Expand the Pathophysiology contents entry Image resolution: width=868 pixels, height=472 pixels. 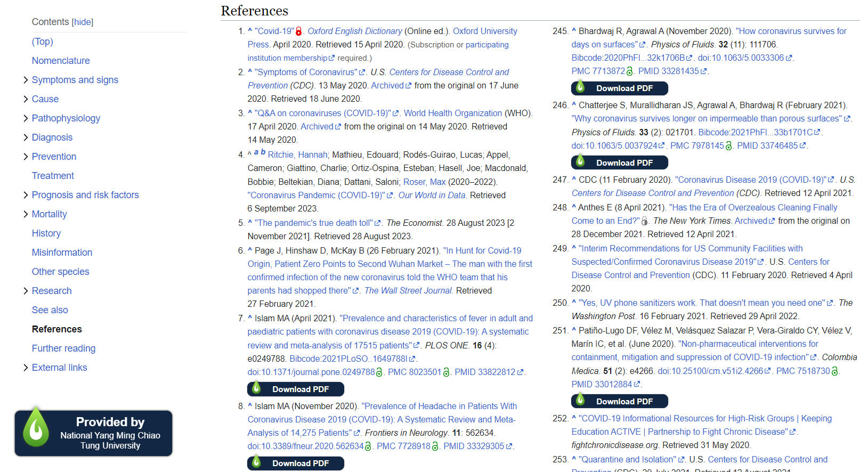pyautogui.click(x=26, y=118)
